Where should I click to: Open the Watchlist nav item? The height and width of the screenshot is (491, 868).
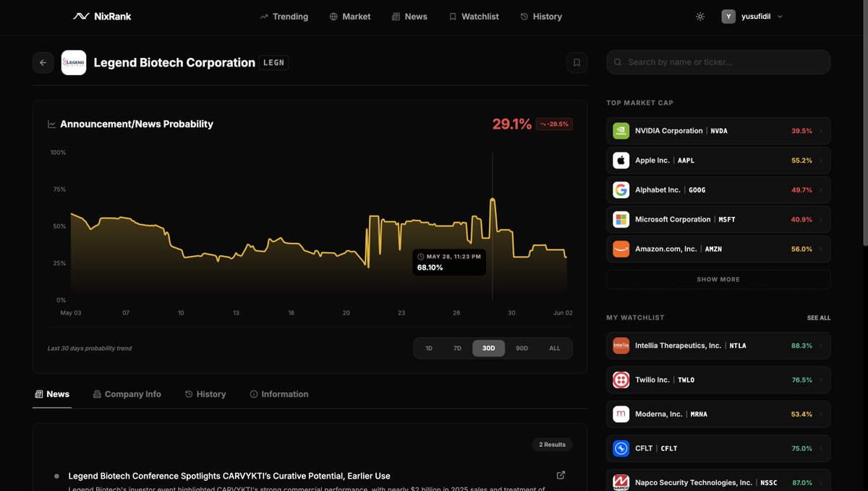pyautogui.click(x=473, y=16)
